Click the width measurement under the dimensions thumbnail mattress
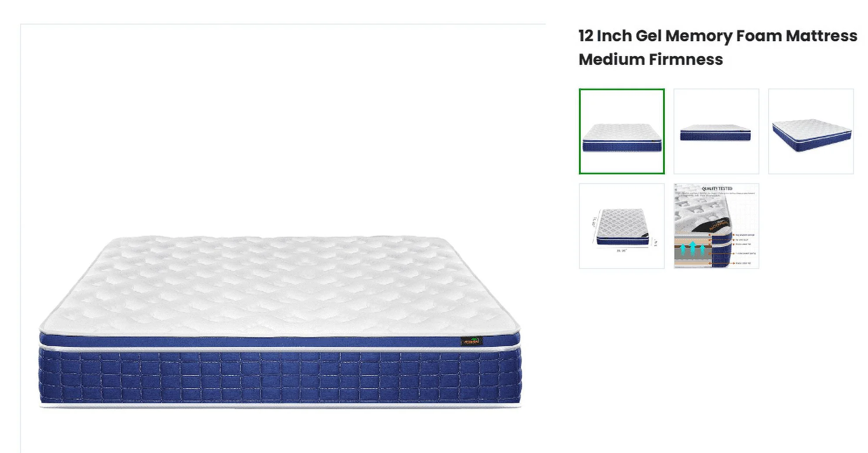The height and width of the screenshot is (453, 868). click(621, 251)
